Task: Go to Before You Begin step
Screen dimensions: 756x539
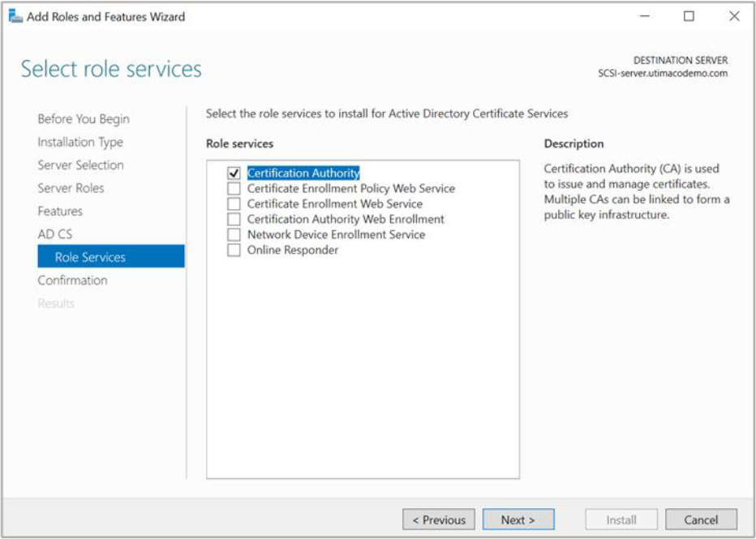Action: click(83, 119)
